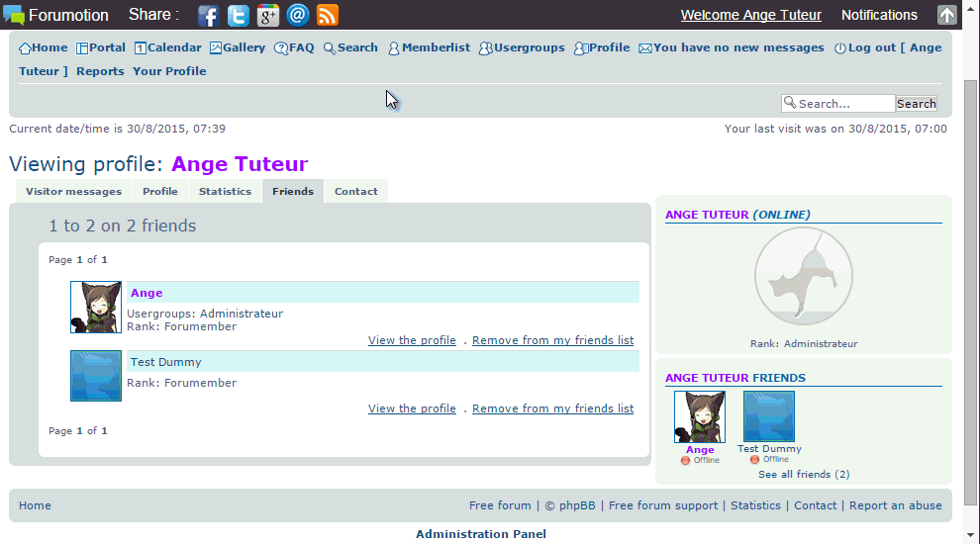Click Ange's avatar in the friends list
This screenshot has width=980, height=544.
[x=96, y=307]
